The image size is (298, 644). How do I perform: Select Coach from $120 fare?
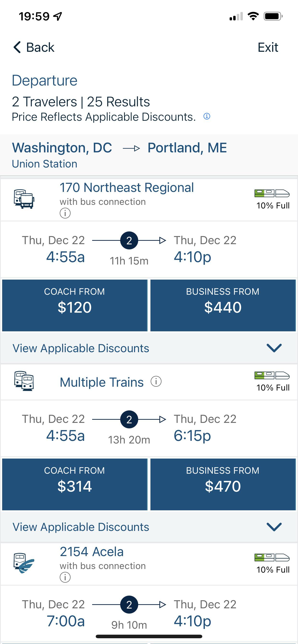[75, 305]
